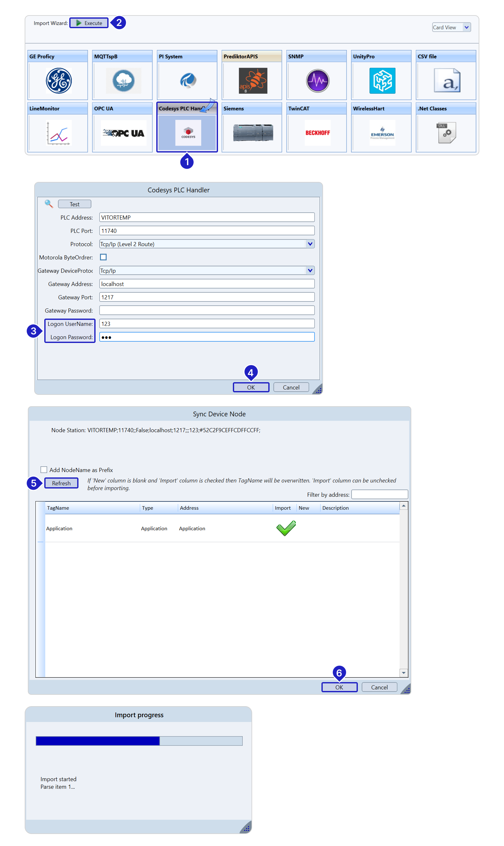Open the Card View dropdown
504x846 pixels.
pyautogui.click(x=451, y=27)
